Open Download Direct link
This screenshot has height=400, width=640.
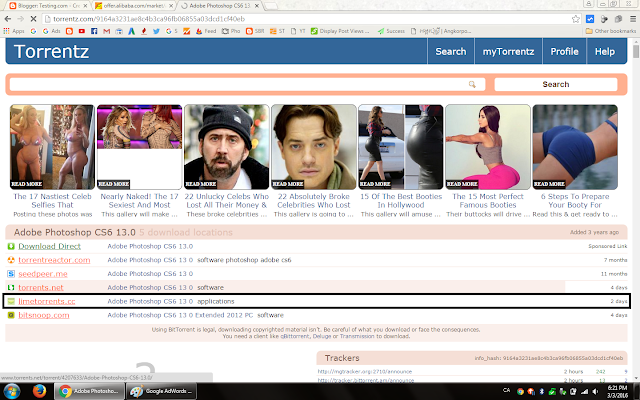tap(49, 246)
